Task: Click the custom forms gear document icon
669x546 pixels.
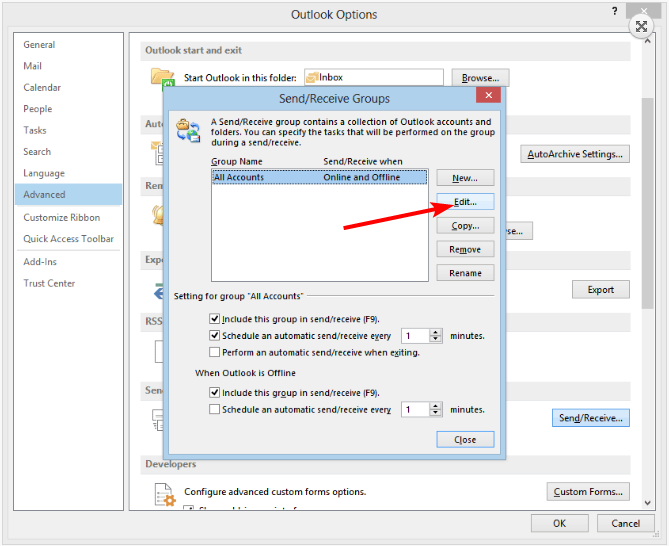Action: (x=165, y=494)
